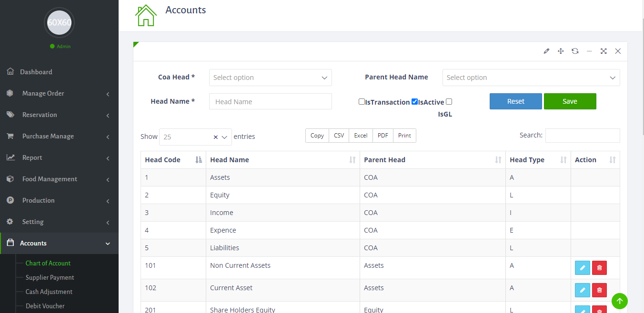Click the refresh icon in panel header
This screenshot has height=313, width=644.
point(575,51)
